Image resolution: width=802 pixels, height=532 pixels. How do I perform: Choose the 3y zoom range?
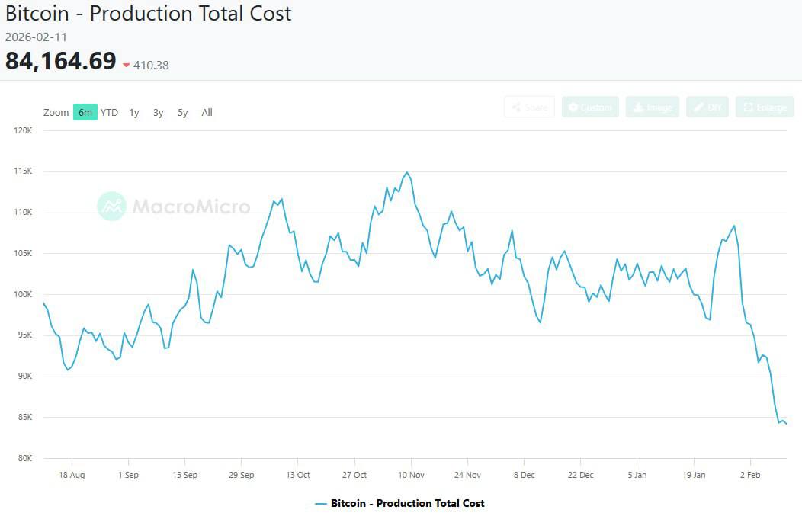[158, 113]
